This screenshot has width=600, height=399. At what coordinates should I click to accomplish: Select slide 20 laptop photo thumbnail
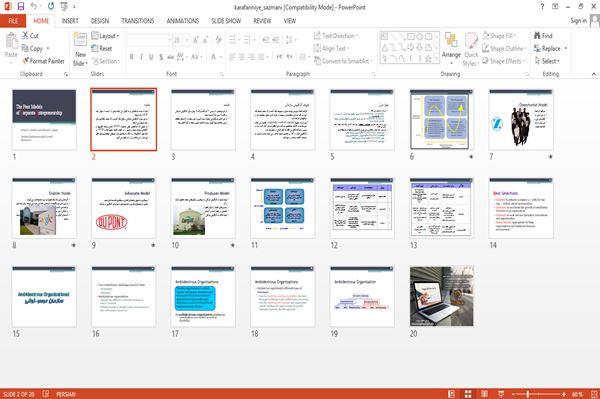[x=442, y=296]
